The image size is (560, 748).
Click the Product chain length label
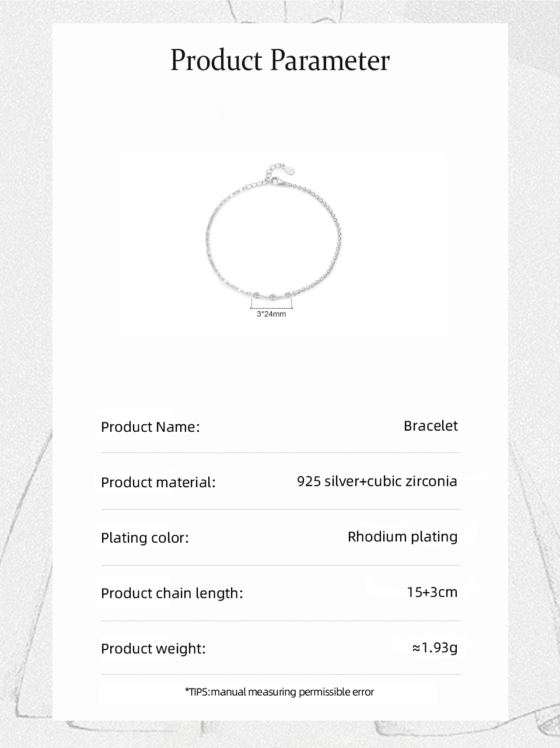(x=171, y=593)
